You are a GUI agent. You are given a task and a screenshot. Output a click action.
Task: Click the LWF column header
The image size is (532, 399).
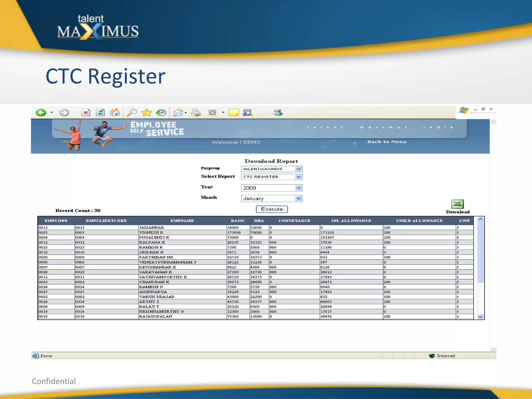(464, 221)
